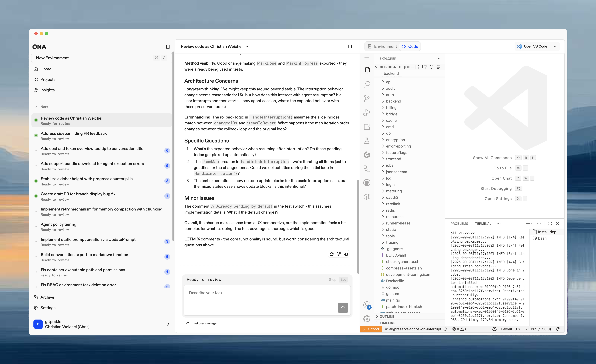Open the Open VS Code dropdown
This screenshot has width=596, height=364.
click(555, 46)
